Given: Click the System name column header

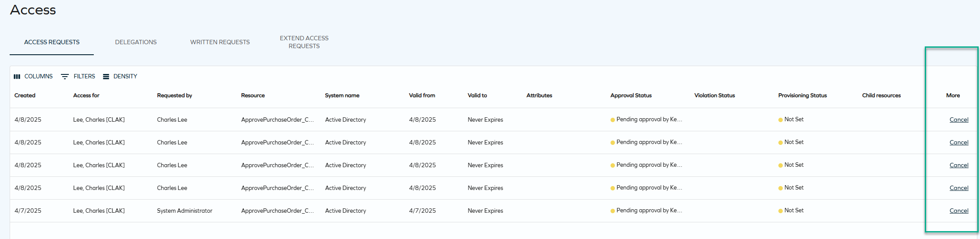Looking at the screenshot, I should point(342,95).
